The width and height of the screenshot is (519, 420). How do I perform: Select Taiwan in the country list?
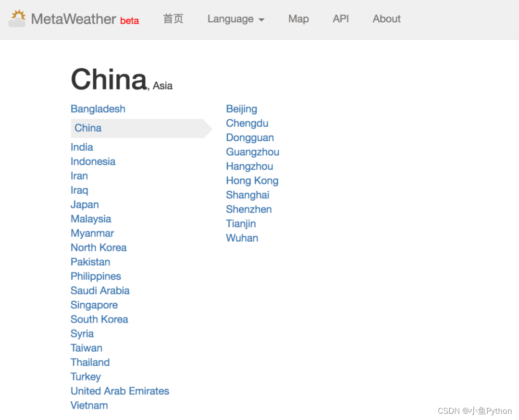coord(86,348)
